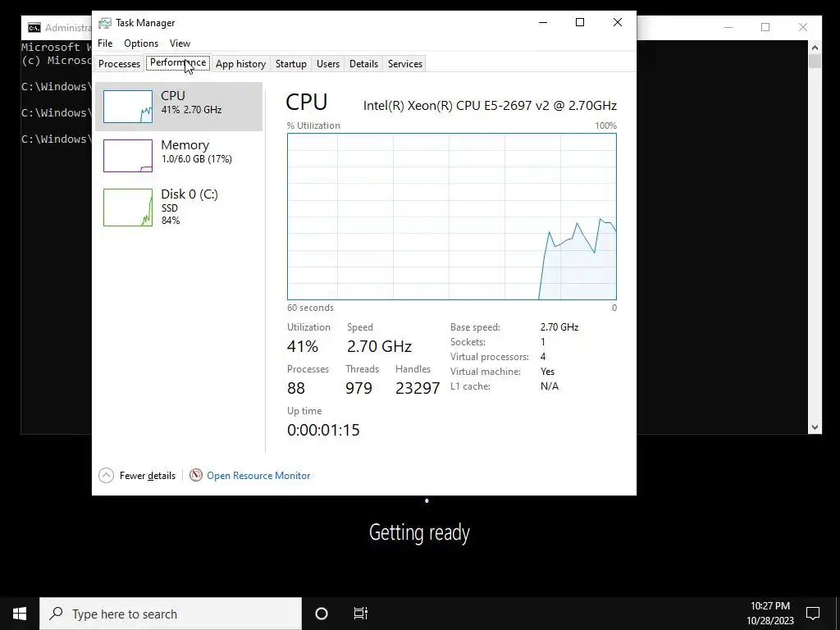Click the Virtual machine value Yes

click(x=547, y=372)
